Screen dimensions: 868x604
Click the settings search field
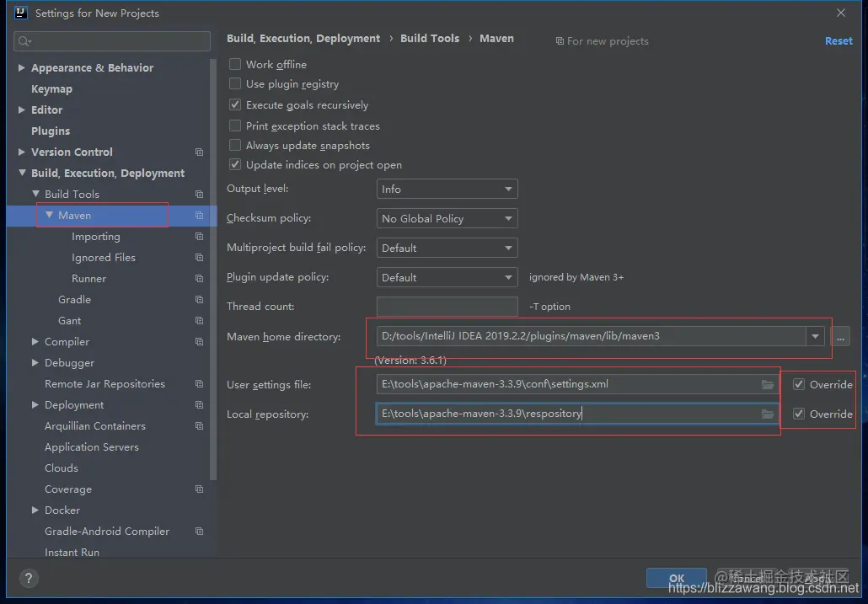tap(112, 41)
